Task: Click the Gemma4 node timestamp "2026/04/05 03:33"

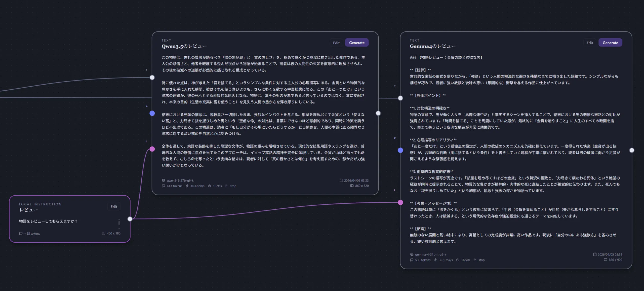Action: click(610, 254)
